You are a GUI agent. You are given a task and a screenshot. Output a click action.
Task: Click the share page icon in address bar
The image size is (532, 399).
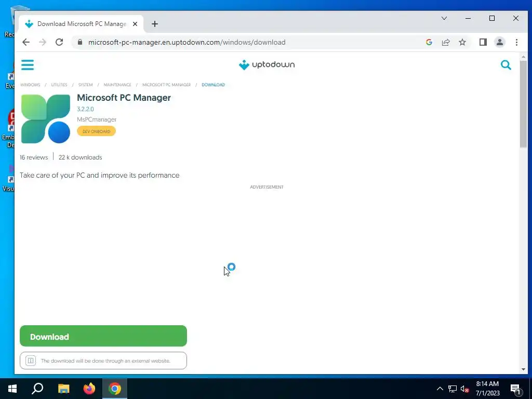[445, 42]
